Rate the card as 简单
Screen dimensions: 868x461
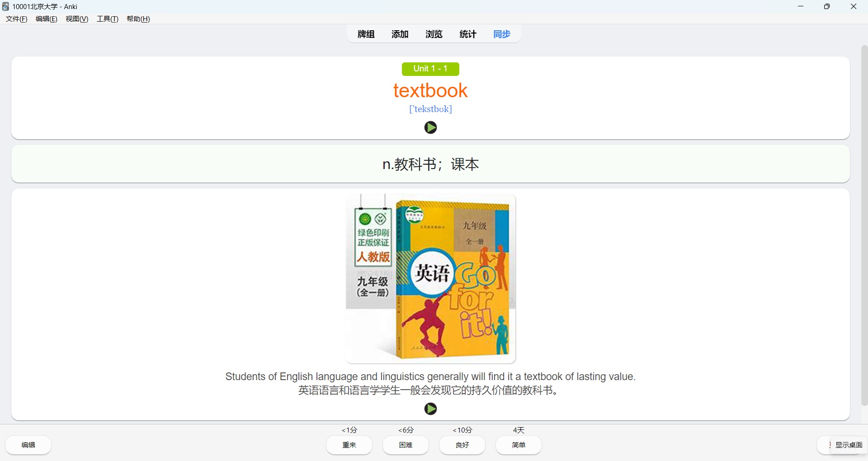[519, 445]
